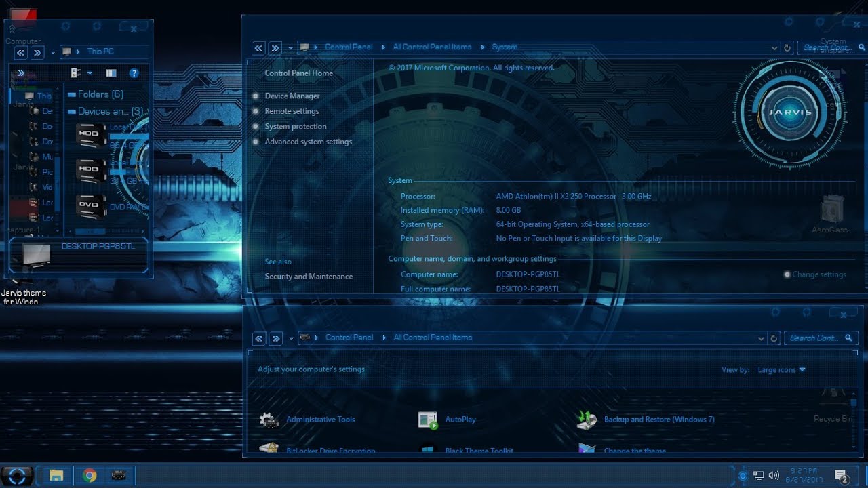
Task: Open the Start menu orb
Action: [x=17, y=476]
